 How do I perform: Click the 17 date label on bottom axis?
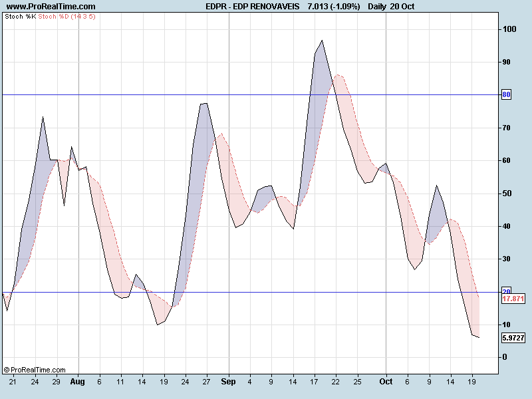coord(314,382)
